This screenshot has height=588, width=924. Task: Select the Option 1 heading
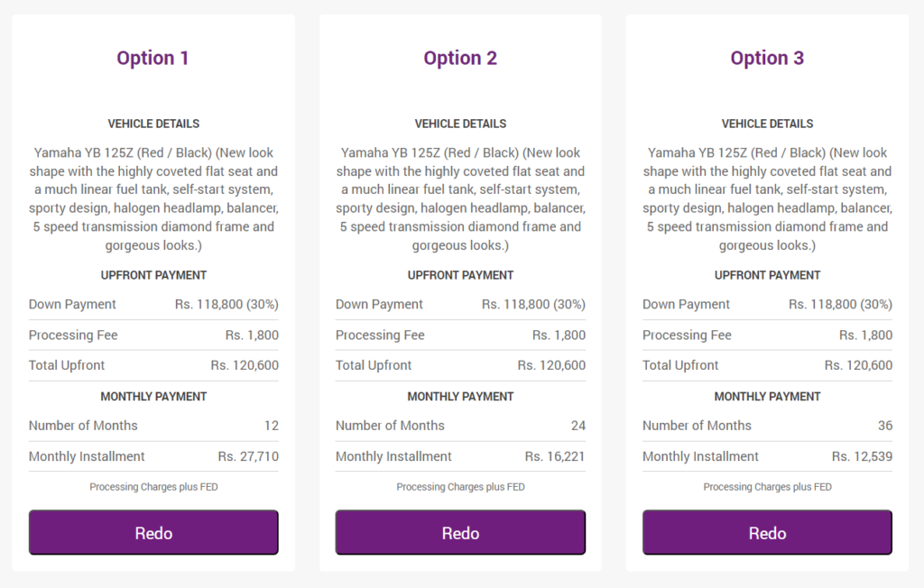(x=152, y=58)
